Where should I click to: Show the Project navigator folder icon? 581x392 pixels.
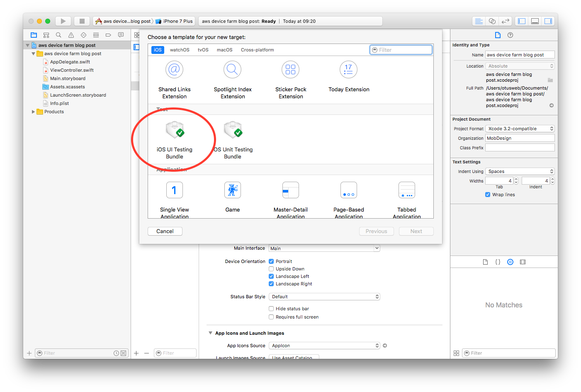click(x=34, y=35)
